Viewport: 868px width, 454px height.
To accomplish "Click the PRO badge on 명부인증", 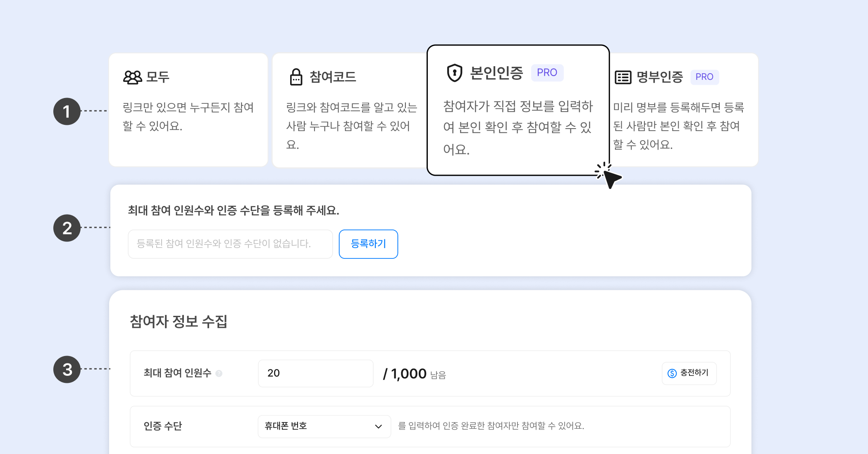I will point(704,77).
